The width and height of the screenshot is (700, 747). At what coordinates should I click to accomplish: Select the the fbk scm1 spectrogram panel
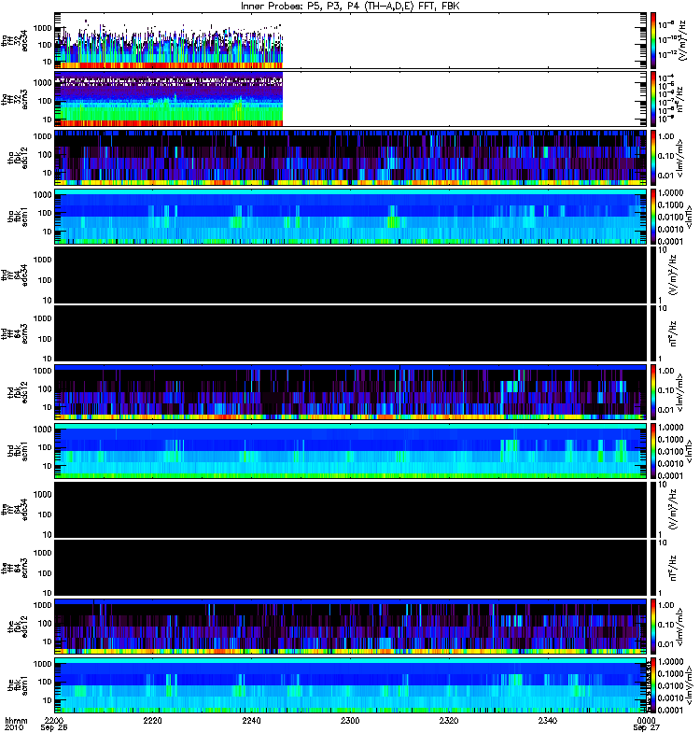pyautogui.click(x=351, y=685)
